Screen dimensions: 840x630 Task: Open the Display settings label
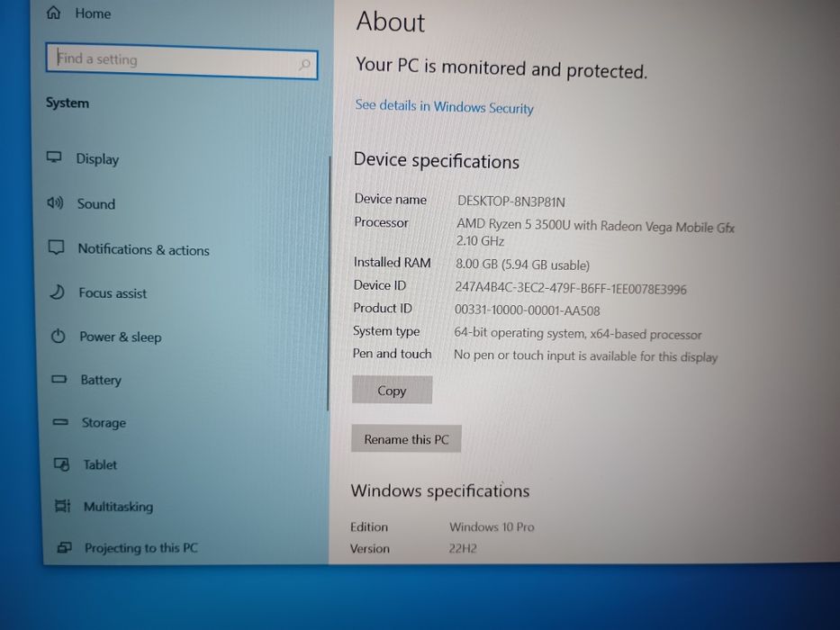pos(97,159)
